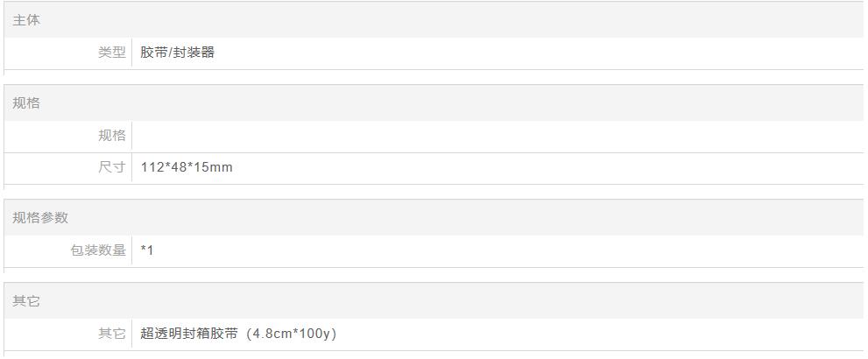This screenshot has width=868, height=359.
Task: Click the 规格参数 section header
Action: coord(434,218)
